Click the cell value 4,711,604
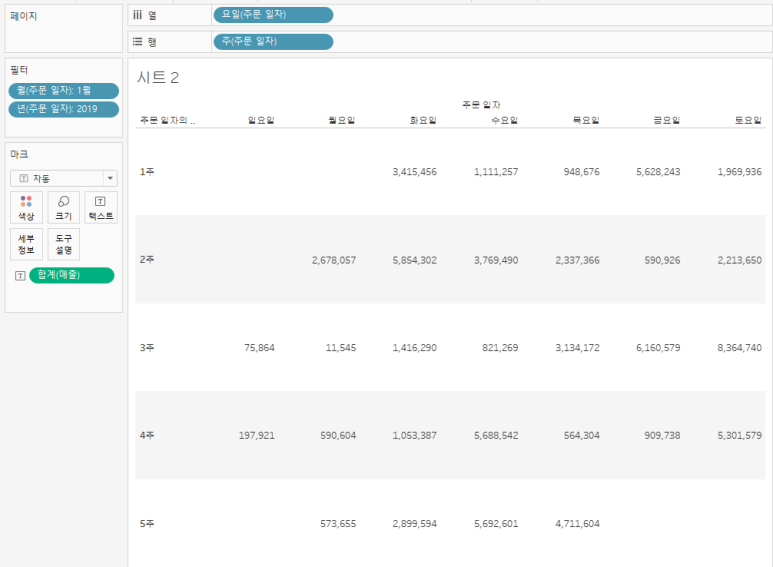This screenshot has height=567, width=773. pyautogui.click(x=577, y=524)
